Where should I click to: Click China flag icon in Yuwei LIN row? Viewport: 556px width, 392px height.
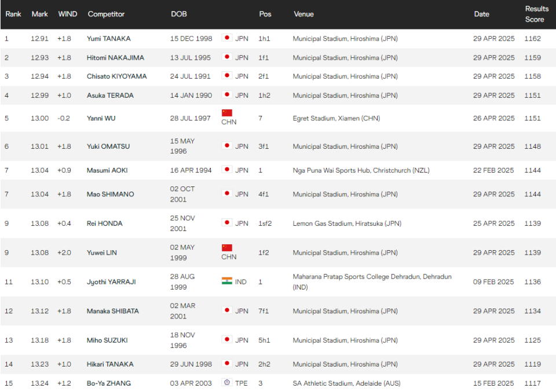[227, 248]
